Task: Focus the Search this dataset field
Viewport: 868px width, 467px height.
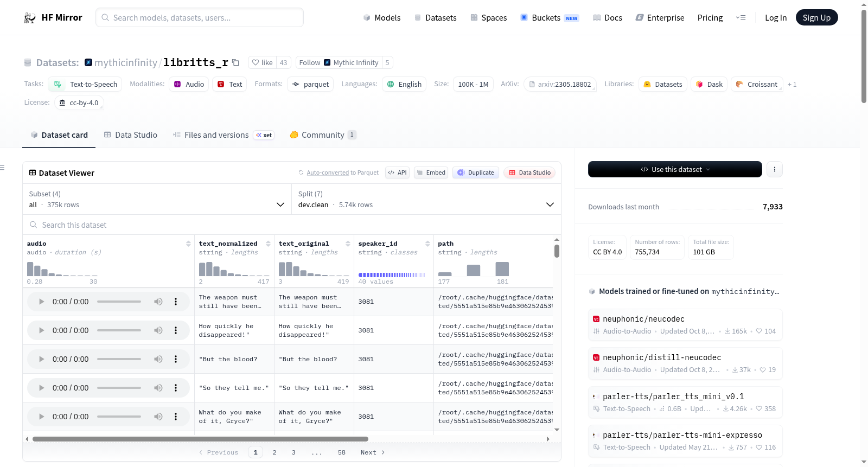Action: [292, 225]
